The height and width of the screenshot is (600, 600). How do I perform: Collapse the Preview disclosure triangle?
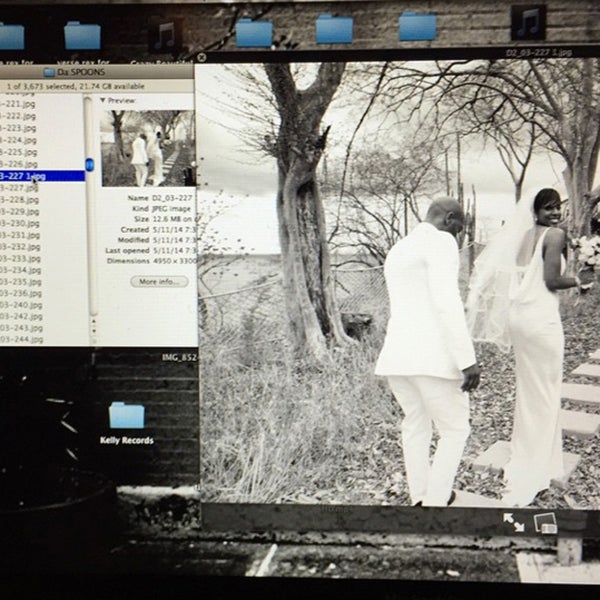(103, 101)
